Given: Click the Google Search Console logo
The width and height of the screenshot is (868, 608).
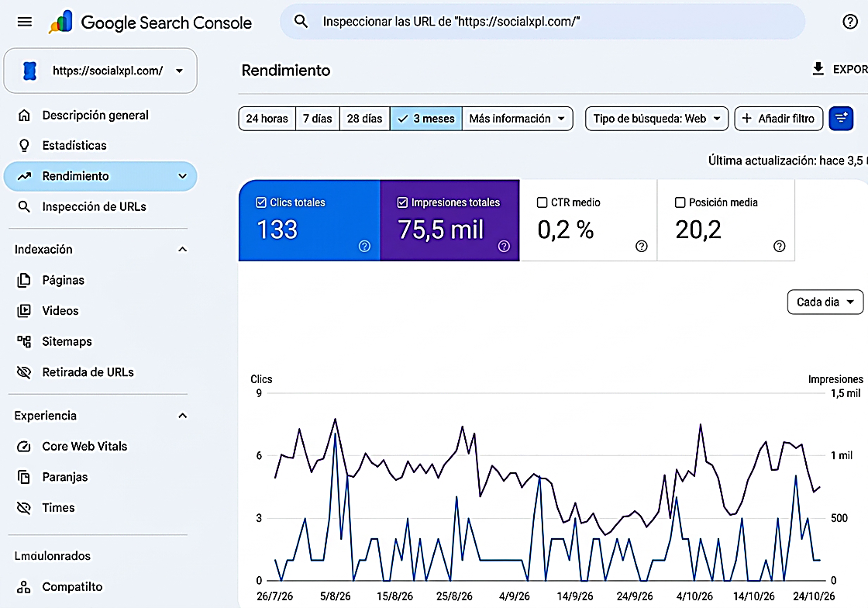Looking at the screenshot, I should point(150,22).
